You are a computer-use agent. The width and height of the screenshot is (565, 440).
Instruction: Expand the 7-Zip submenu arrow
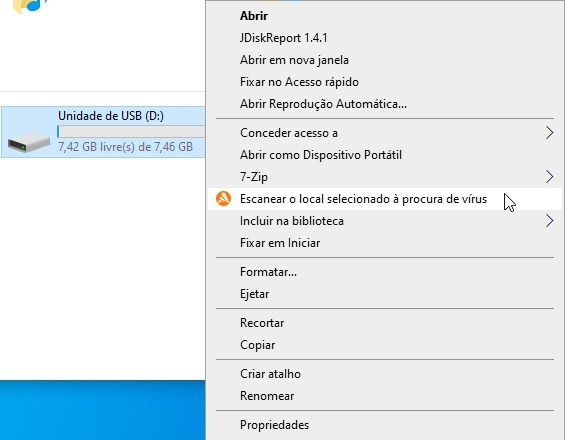pos(549,177)
